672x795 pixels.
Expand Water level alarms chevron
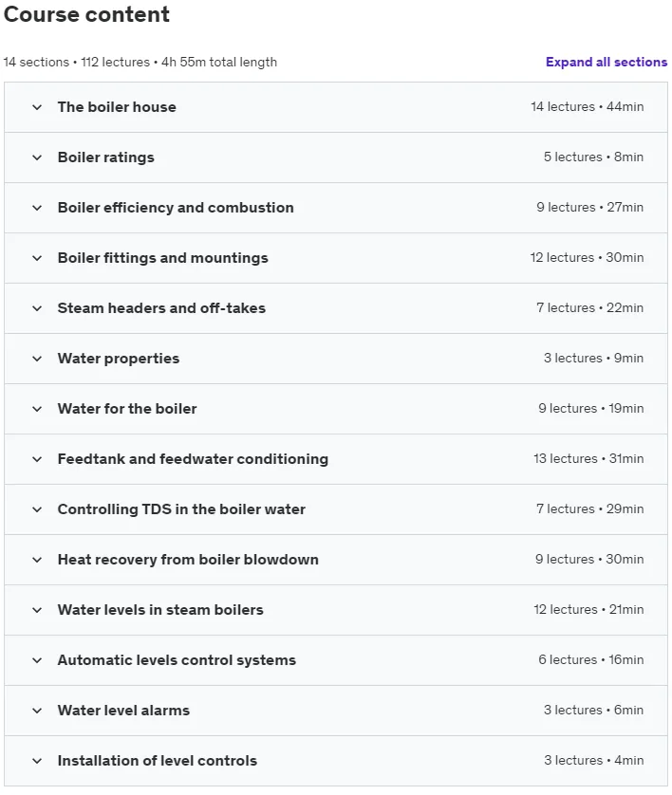[x=37, y=711]
